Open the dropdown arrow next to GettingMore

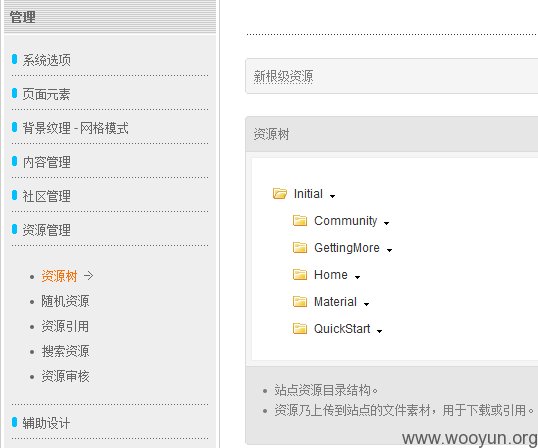(389, 250)
